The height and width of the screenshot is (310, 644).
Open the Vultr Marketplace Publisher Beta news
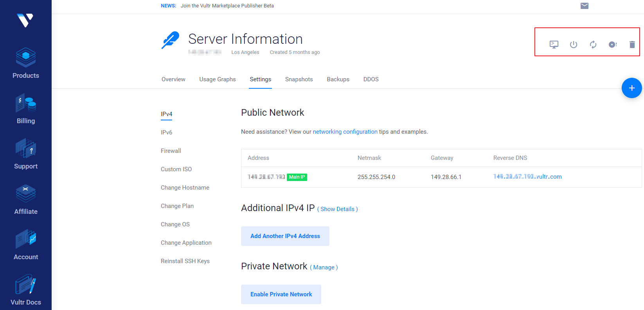227,6
